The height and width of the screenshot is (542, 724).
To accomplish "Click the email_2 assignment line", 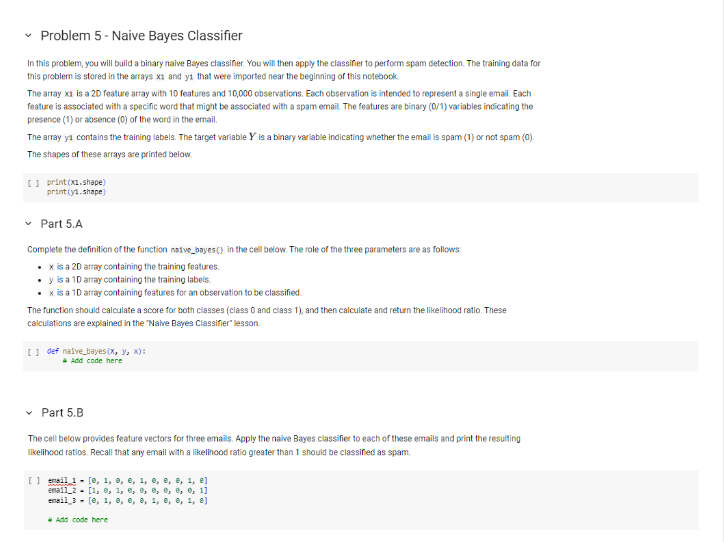I will (x=128, y=491).
